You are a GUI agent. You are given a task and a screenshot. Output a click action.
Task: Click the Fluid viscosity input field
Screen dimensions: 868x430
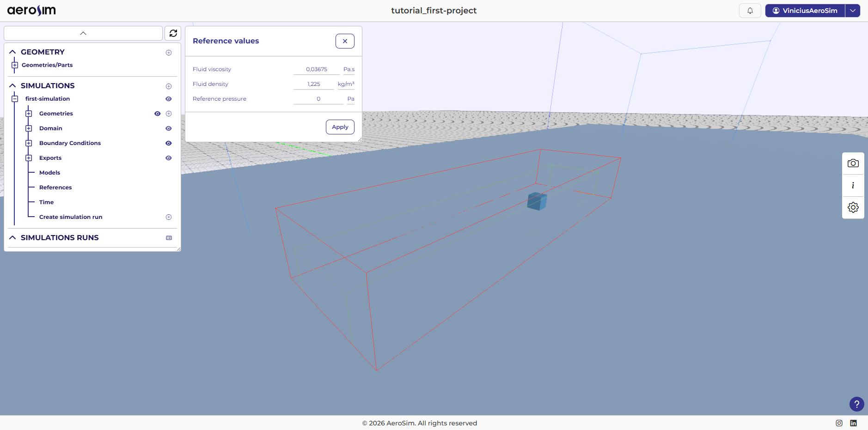pyautogui.click(x=316, y=69)
